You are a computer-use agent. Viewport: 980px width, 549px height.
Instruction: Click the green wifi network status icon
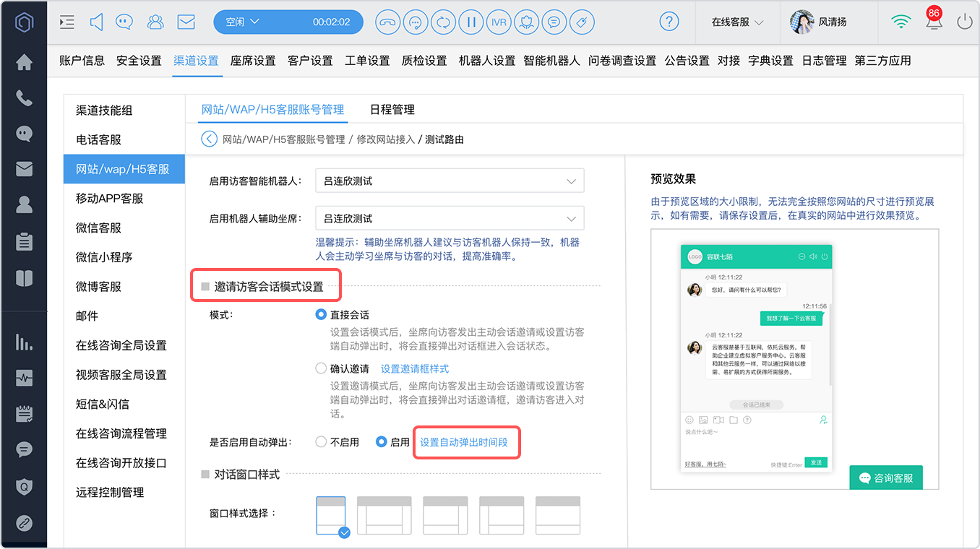901,22
